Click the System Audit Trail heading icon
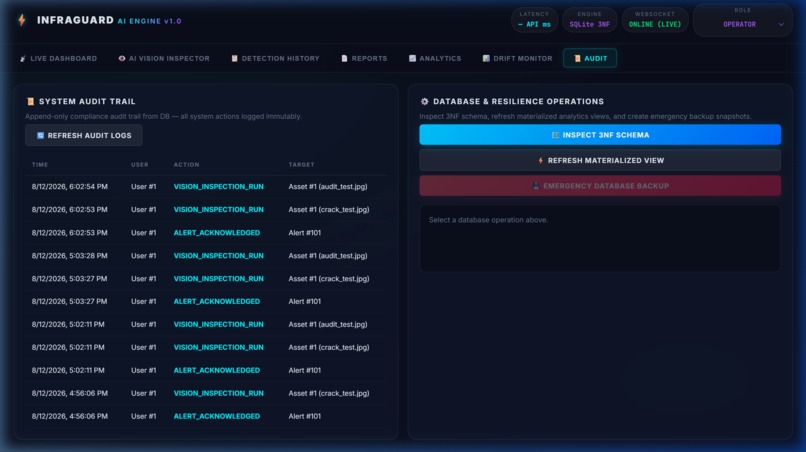806x452 pixels. click(30, 101)
